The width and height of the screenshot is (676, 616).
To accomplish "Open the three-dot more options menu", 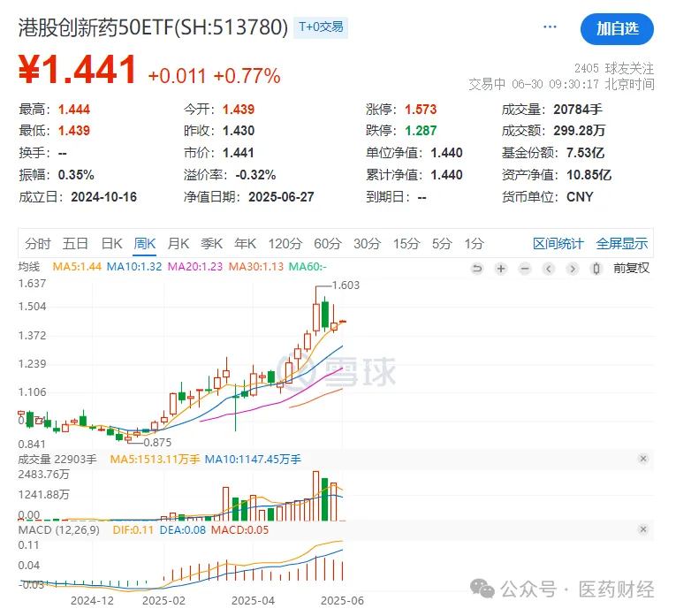I will pyautogui.click(x=550, y=28).
